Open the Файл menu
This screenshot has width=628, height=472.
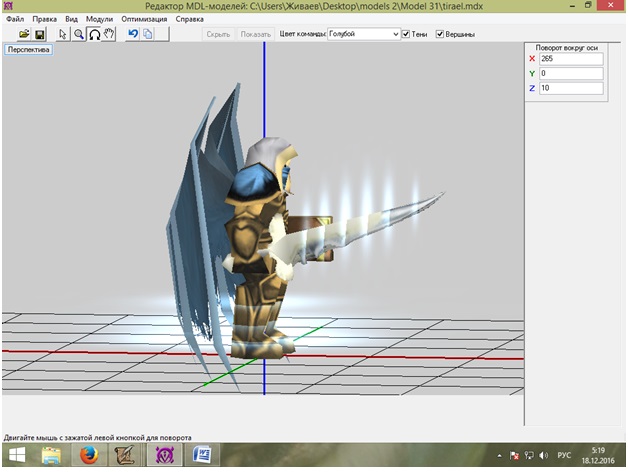click(x=15, y=19)
